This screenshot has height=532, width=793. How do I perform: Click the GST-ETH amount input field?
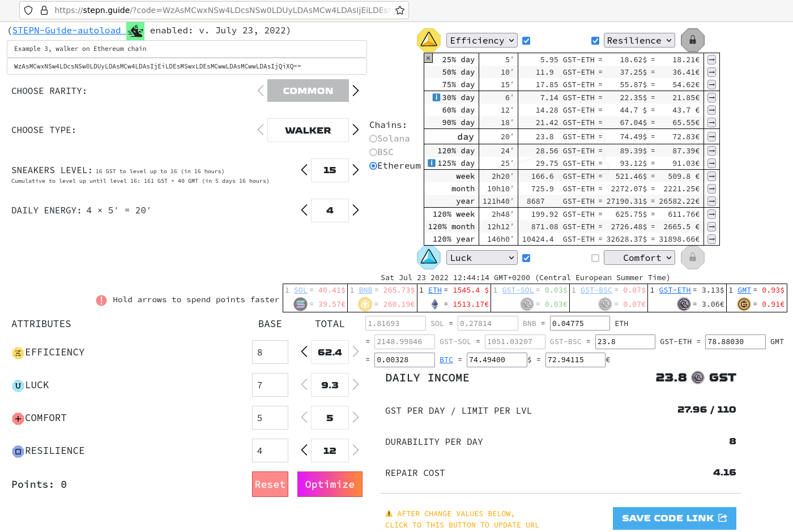click(x=735, y=341)
